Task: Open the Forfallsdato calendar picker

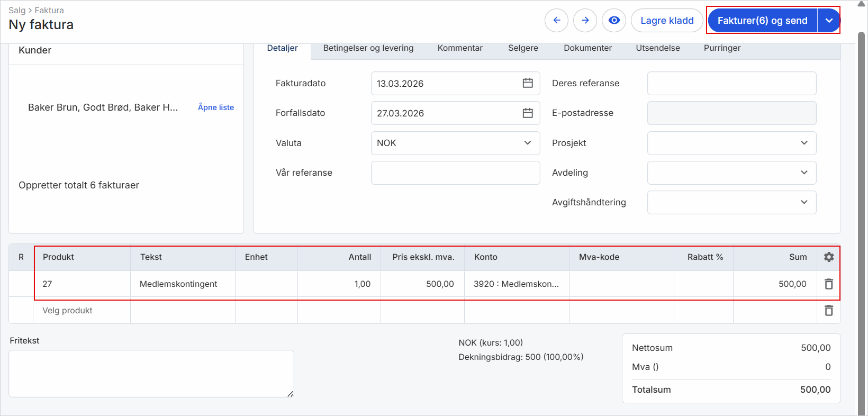Action: coord(527,113)
